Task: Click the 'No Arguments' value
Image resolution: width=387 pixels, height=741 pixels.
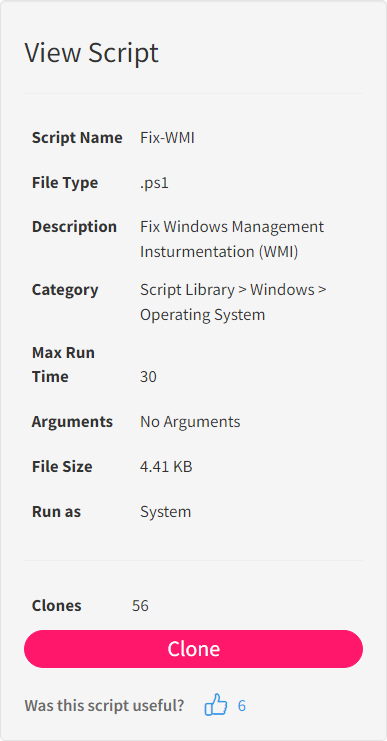Action: 190,422
